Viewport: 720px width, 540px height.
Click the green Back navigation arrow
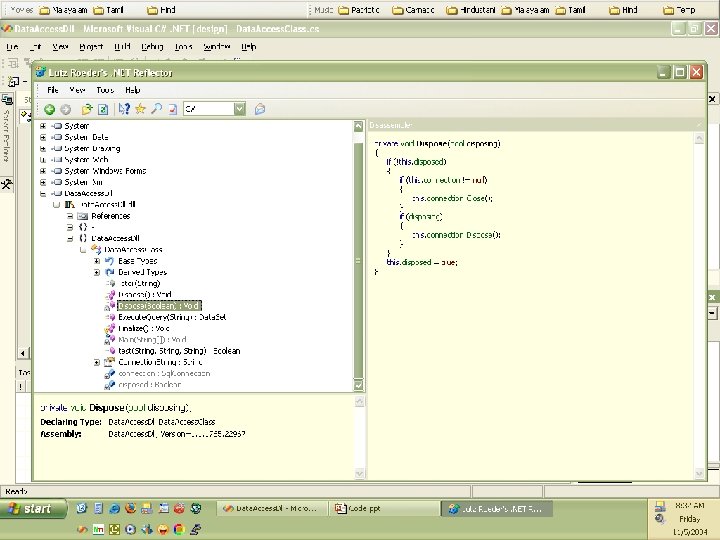pos(49,108)
